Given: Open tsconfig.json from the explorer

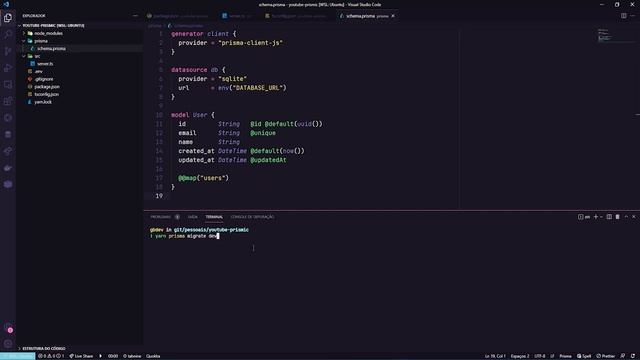Looking at the screenshot, I should (x=47, y=94).
